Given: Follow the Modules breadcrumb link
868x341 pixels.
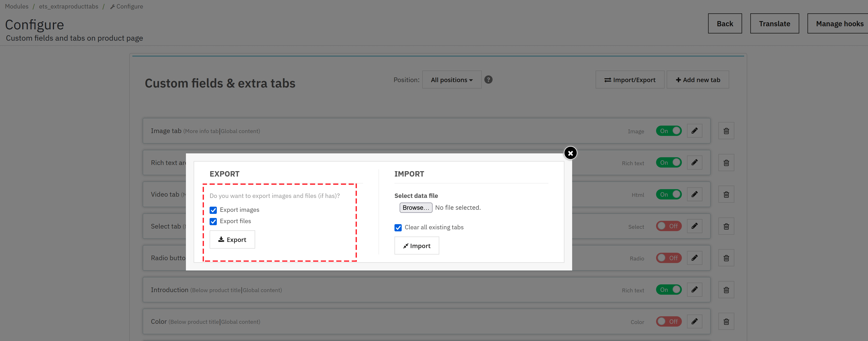Looking at the screenshot, I should pos(16,6).
